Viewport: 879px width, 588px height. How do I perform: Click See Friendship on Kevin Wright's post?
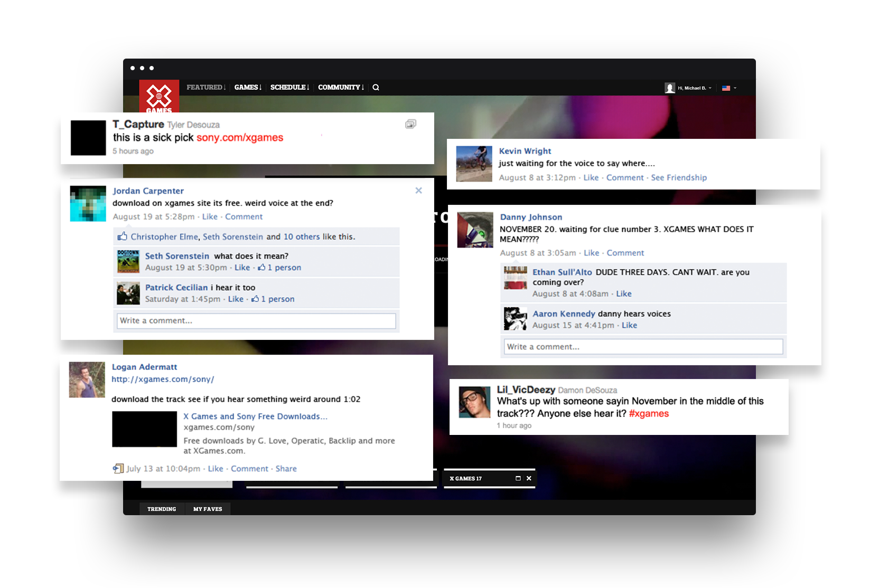tap(679, 177)
